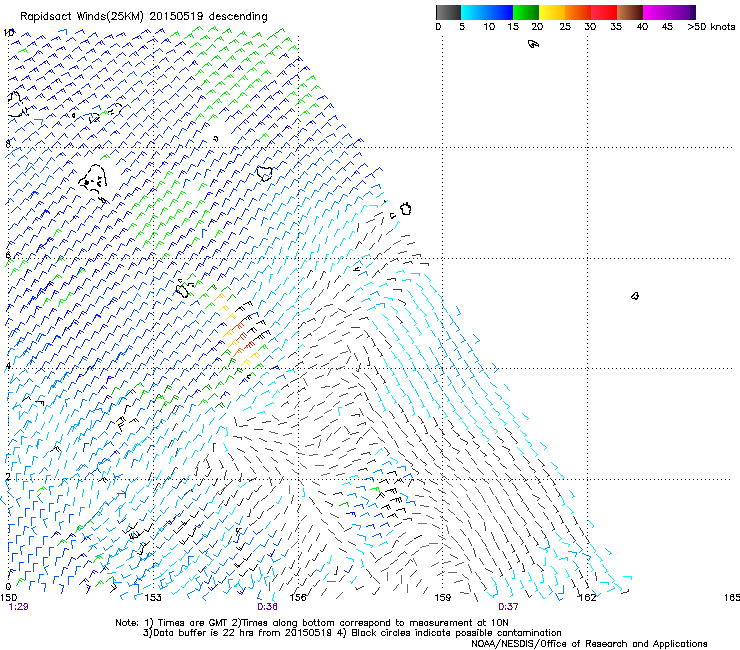Click the '35' legend scale label
The height and width of the screenshot is (650, 740).
pos(616,27)
